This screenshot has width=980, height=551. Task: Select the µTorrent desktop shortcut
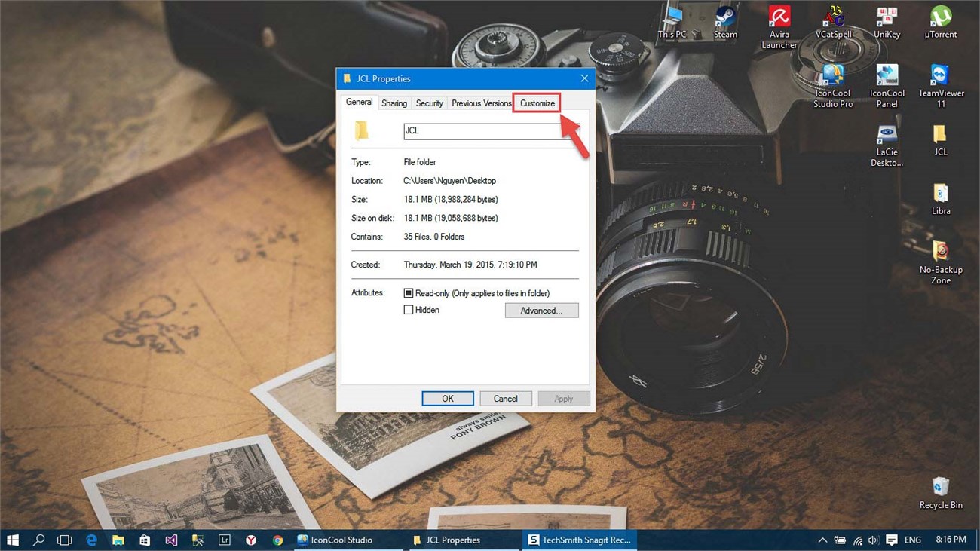point(941,23)
